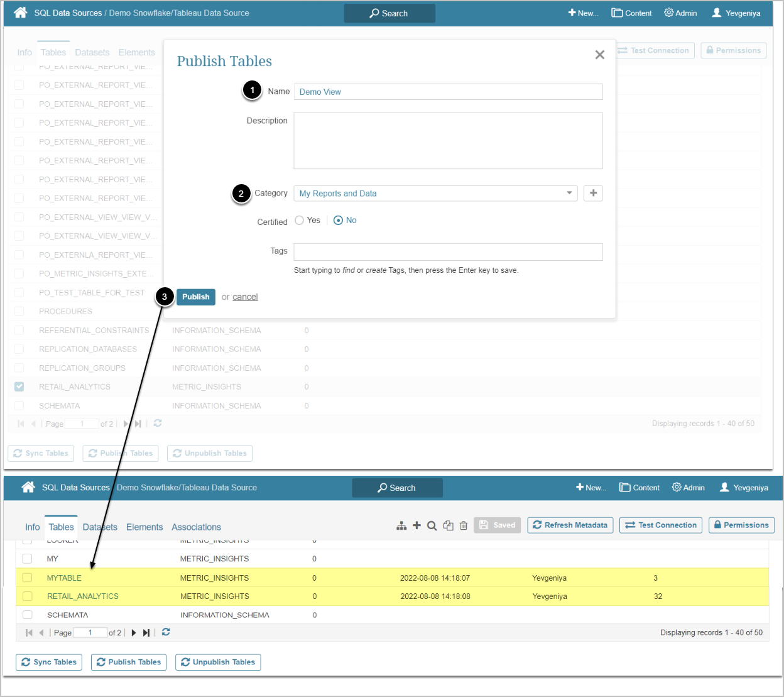The image size is (784, 697).
Task: Uncheck the RETAIL_ANALYTICS checkbox in the top table
Action: pos(19,387)
